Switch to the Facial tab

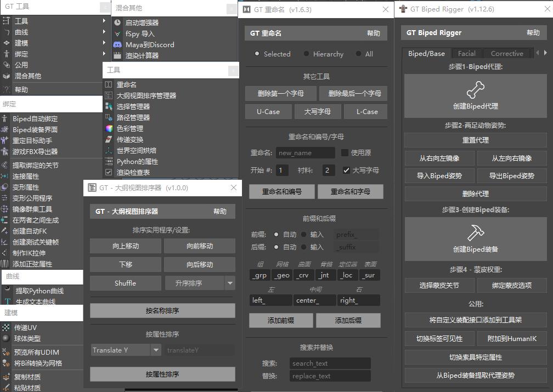pyautogui.click(x=466, y=54)
